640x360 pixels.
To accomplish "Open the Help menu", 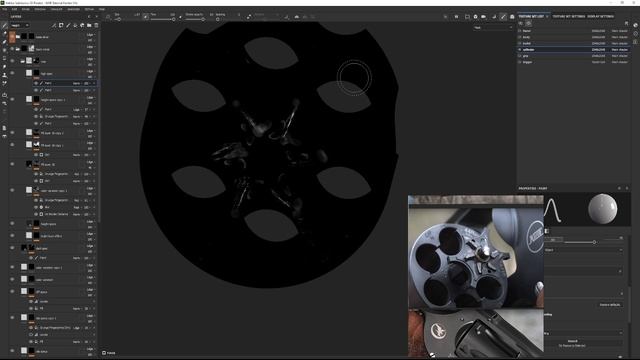I will click(102, 9).
